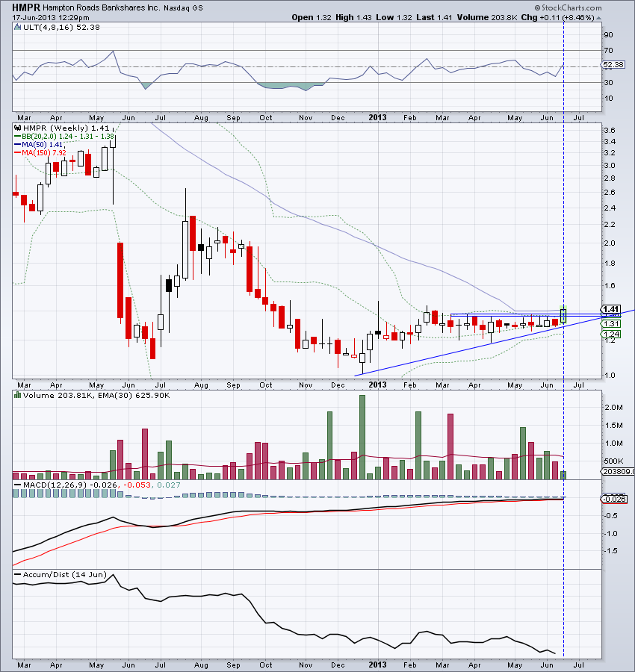
Task: Click the Open 1.32 value in header
Action: [x=312, y=18]
